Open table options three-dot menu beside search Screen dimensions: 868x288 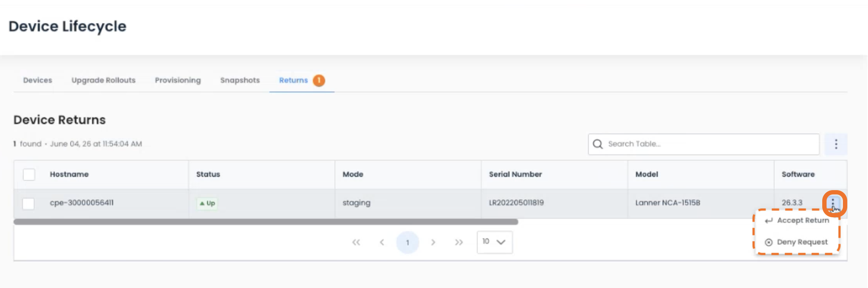point(836,144)
